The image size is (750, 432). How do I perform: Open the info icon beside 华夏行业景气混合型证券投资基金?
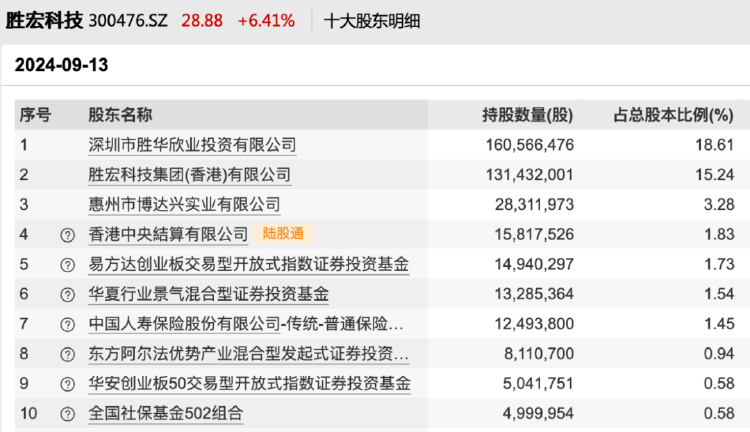pos(67,295)
